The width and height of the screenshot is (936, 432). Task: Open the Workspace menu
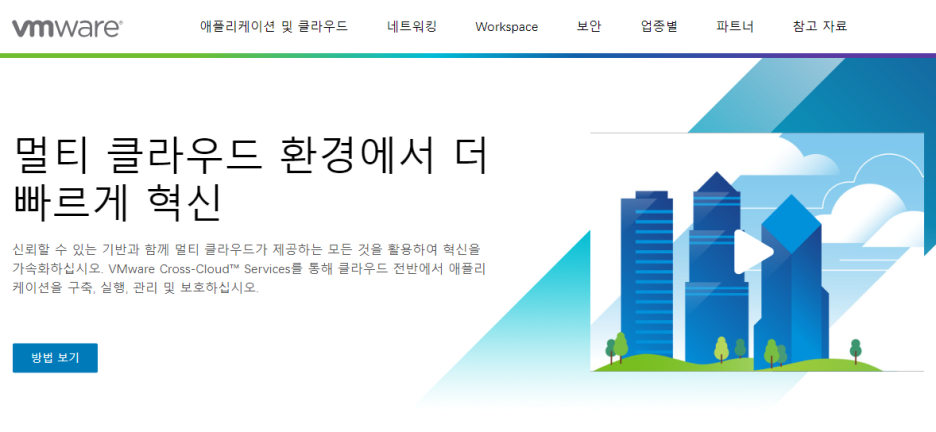pyautogui.click(x=506, y=27)
